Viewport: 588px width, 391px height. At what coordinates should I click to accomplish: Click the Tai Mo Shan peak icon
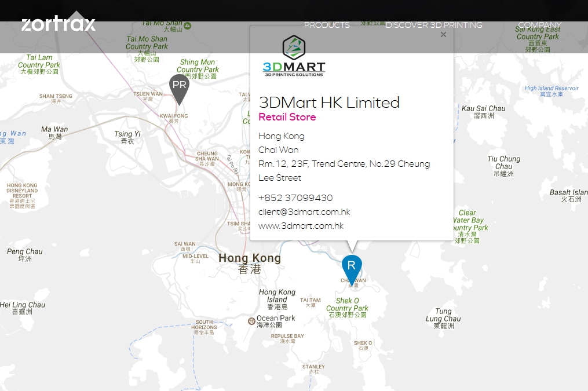click(188, 26)
